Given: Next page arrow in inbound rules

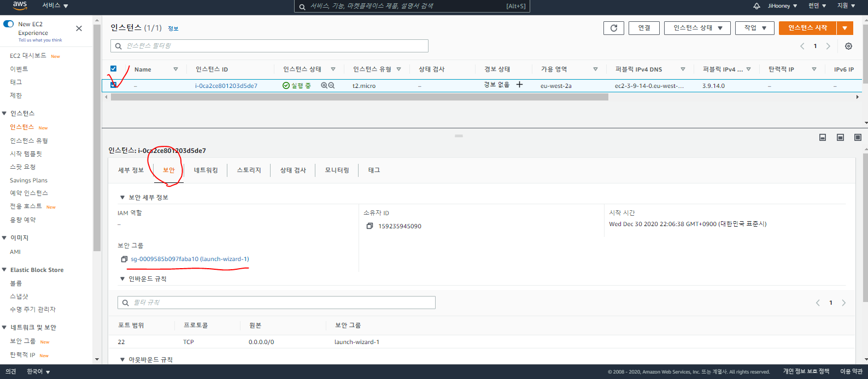Looking at the screenshot, I should pos(843,303).
